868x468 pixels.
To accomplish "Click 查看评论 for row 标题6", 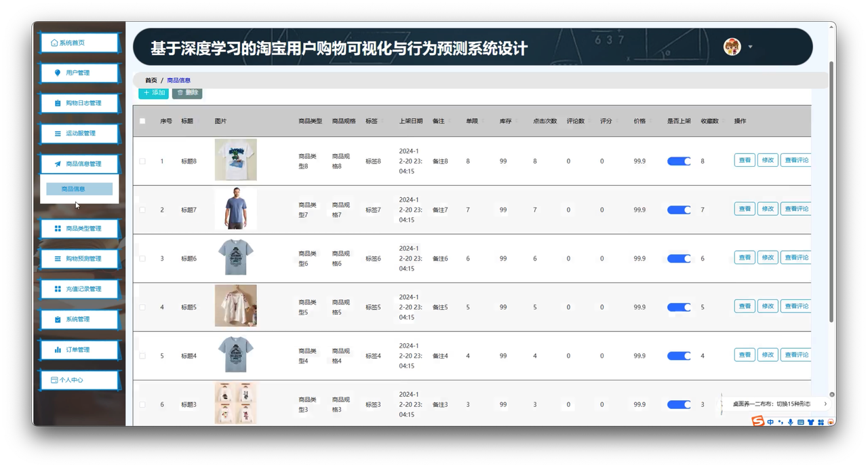I will pyautogui.click(x=796, y=258).
